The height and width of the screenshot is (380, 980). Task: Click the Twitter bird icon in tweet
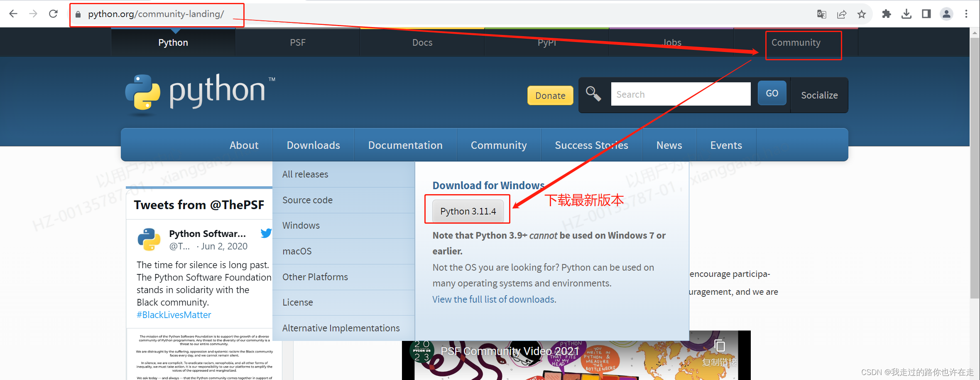[x=266, y=233]
